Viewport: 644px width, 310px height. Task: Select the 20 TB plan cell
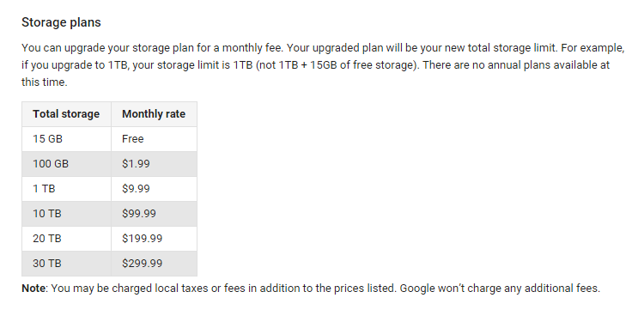click(x=66, y=239)
